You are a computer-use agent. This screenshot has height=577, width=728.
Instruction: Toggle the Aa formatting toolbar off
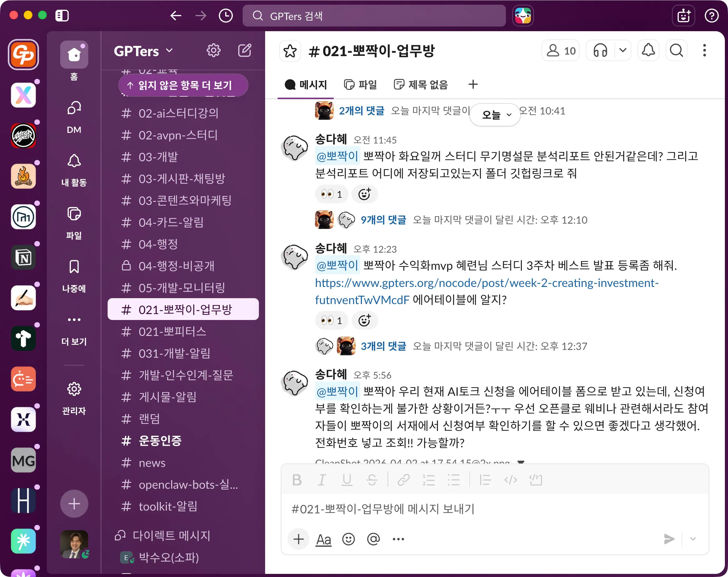pyautogui.click(x=323, y=539)
